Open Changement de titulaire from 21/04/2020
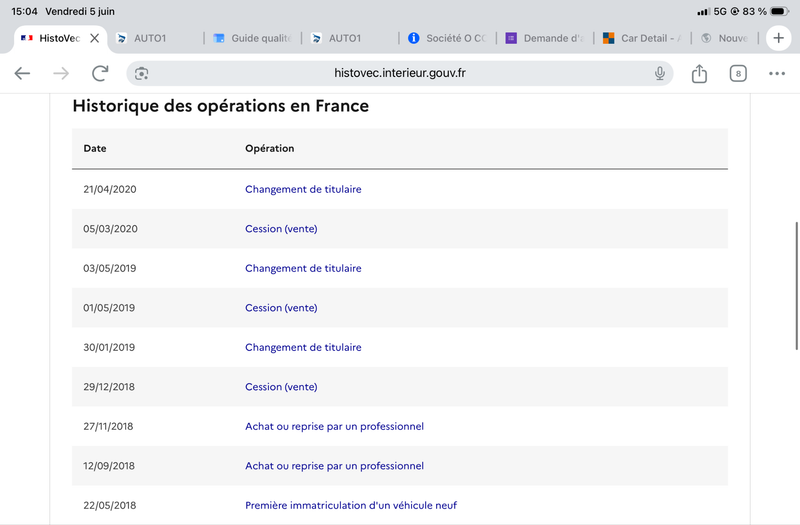 click(x=303, y=189)
